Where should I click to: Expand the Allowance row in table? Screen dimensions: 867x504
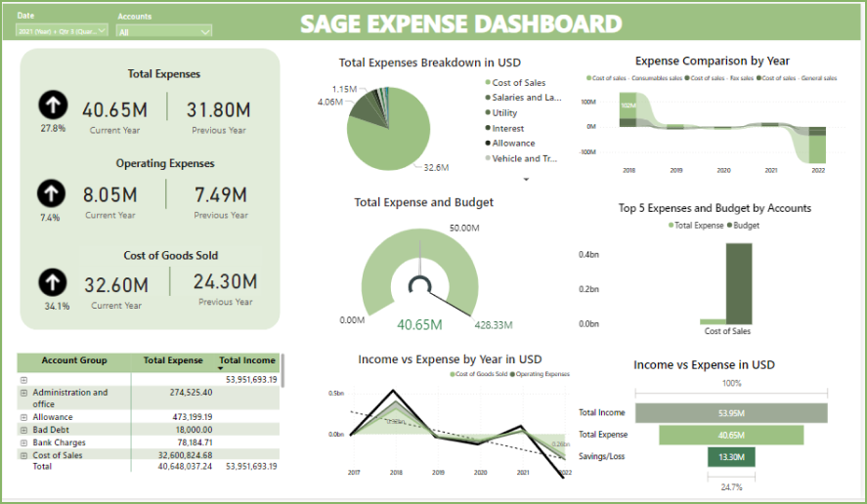(x=23, y=417)
